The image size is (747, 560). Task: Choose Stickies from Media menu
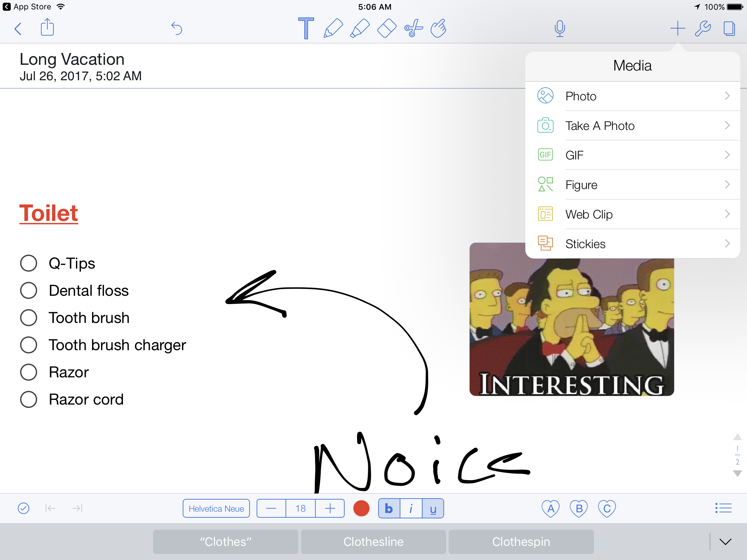click(x=633, y=244)
